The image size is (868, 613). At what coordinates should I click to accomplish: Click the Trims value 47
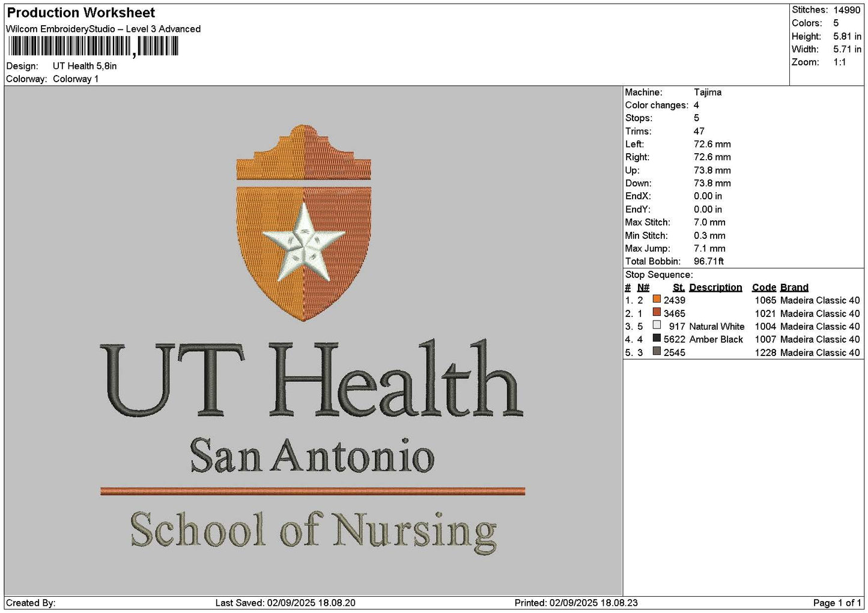tap(699, 131)
